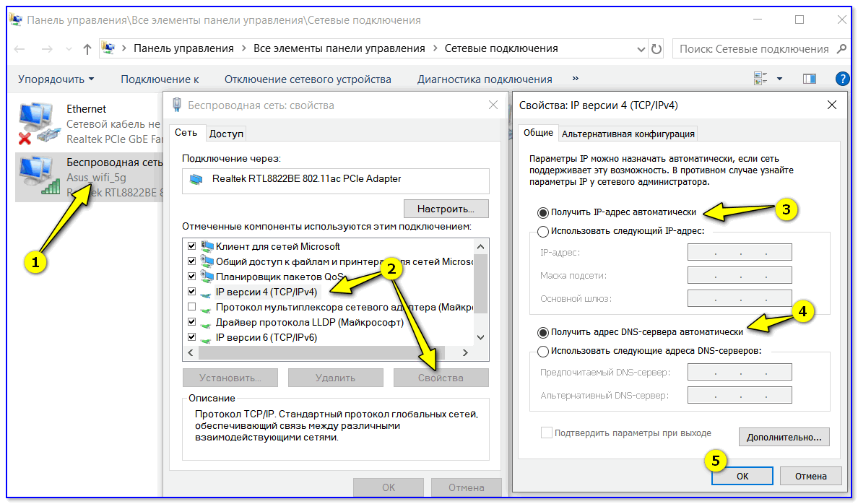Switch to the 'Сеть' tab
The height and width of the screenshot is (504, 858).
point(186,133)
